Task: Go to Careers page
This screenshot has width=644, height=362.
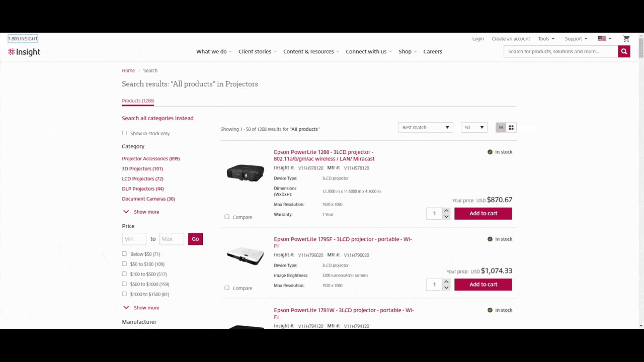Action: [433, 52]
